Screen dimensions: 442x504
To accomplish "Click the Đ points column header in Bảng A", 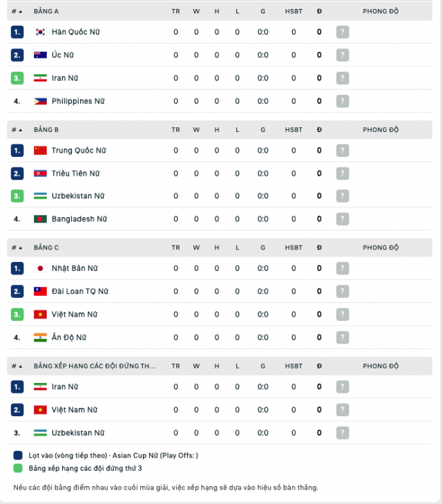I will 319,12.
